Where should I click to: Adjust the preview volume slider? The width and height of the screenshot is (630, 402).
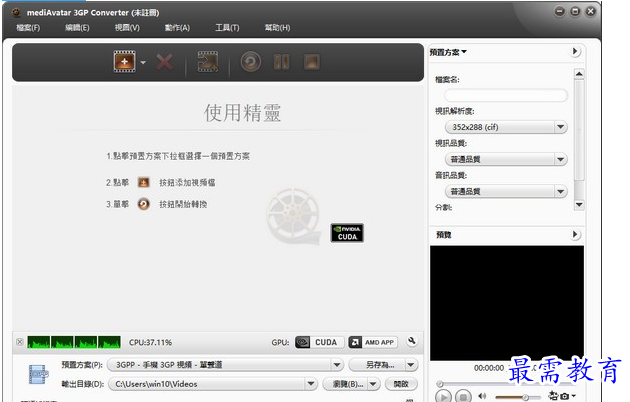coord(518,397)
